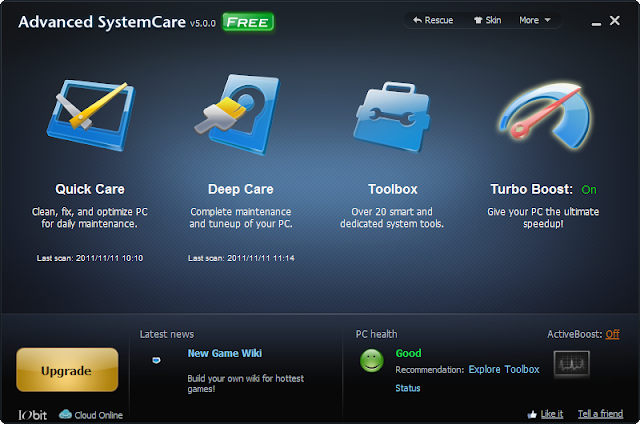This screenshot has width=640, height=424.
Task: Click the Tell a friend link
Action: tap(600, 414)
